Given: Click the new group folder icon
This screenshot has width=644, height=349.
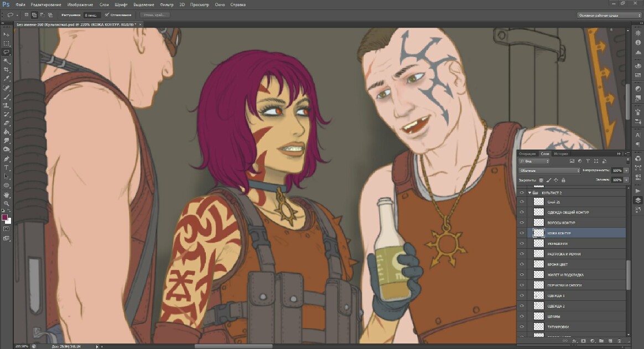Looking at the screenshot, I should 601,341.
